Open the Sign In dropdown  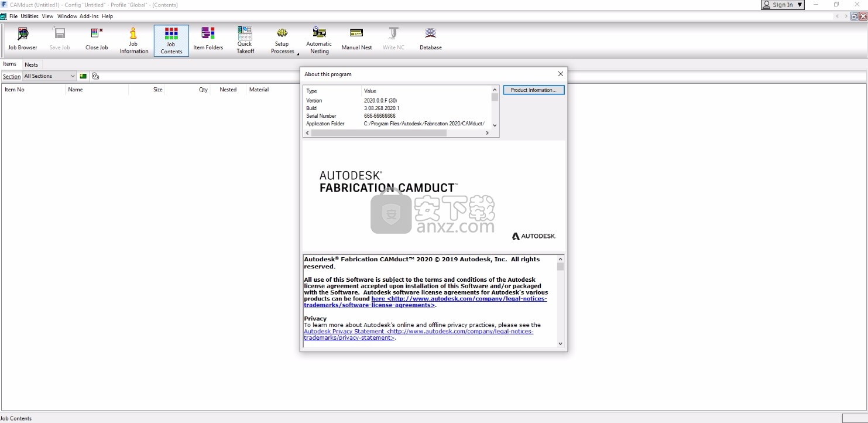pyautogui.click(x=783, y=5)
